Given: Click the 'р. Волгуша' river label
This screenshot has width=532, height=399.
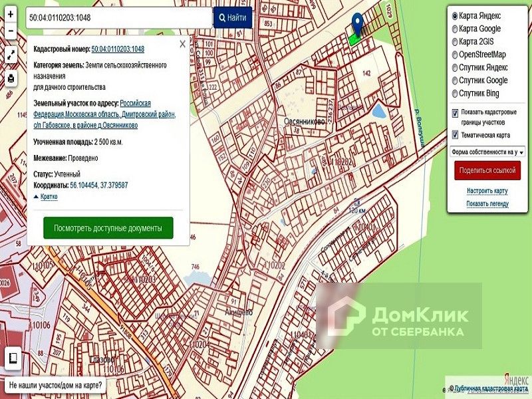Looking at the screenshot, I should point(420,128).
